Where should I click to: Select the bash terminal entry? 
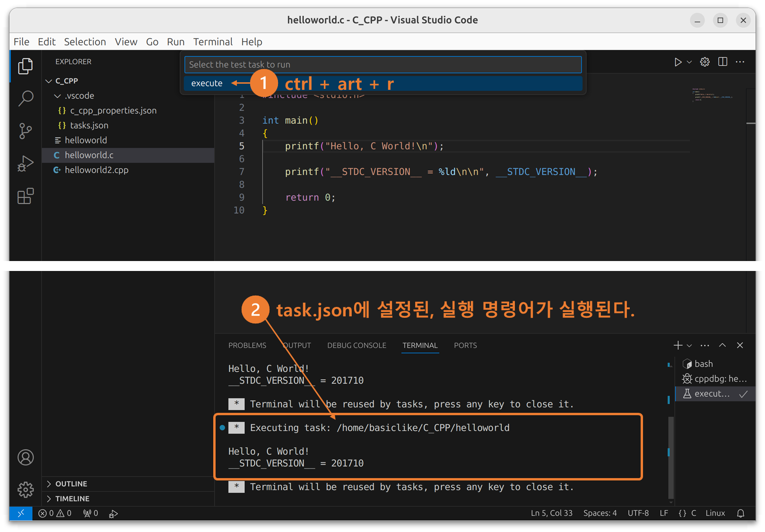click(x=714, y=364)
